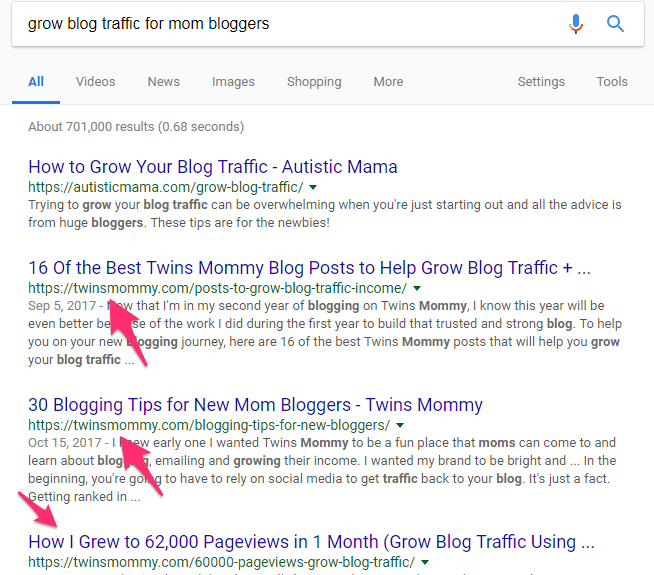The image size is (654, 575).
Task: Click the 'Sep 5, 2017' date text
Action: click(62, 306)
